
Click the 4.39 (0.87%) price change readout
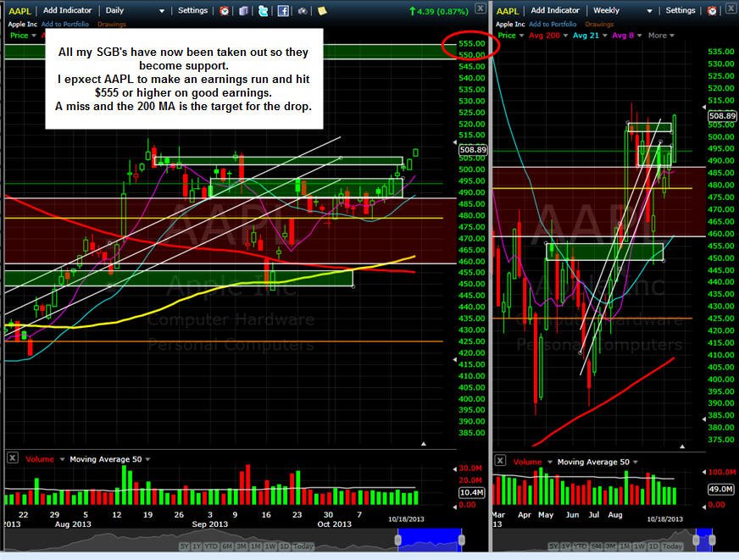click(x=439, y=11)
